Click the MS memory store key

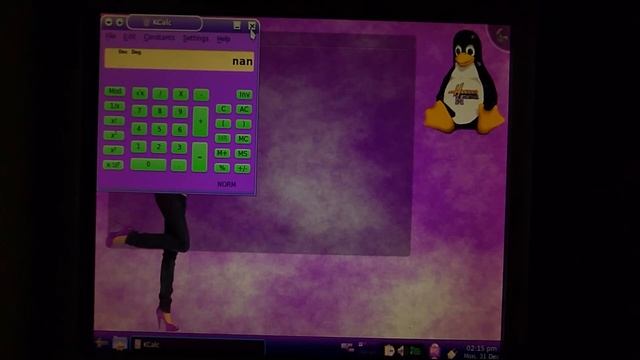[242, 153]
